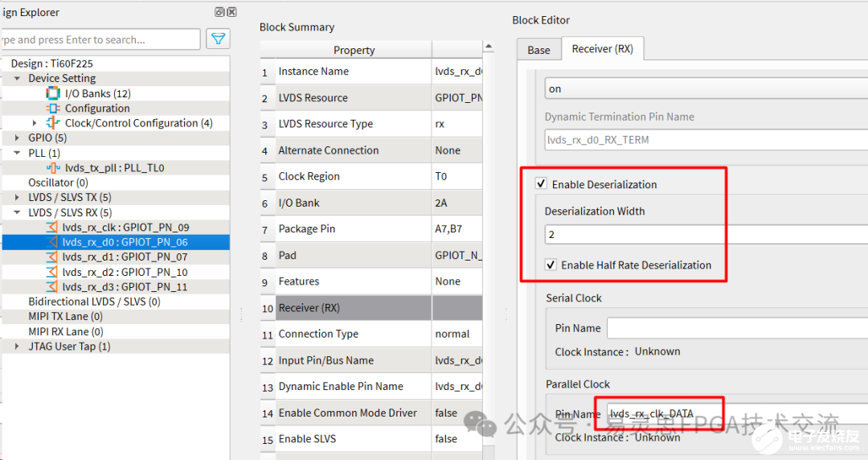Viewport: 868px width, 460px height.
Task: Click the lvds_rx_d3 receiver icon
Action: 52,287
